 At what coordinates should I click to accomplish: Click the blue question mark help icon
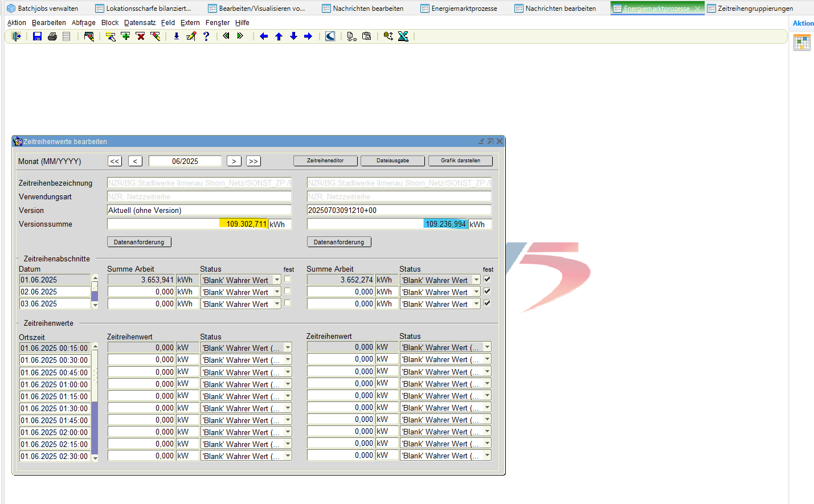[x=206, y=36]
